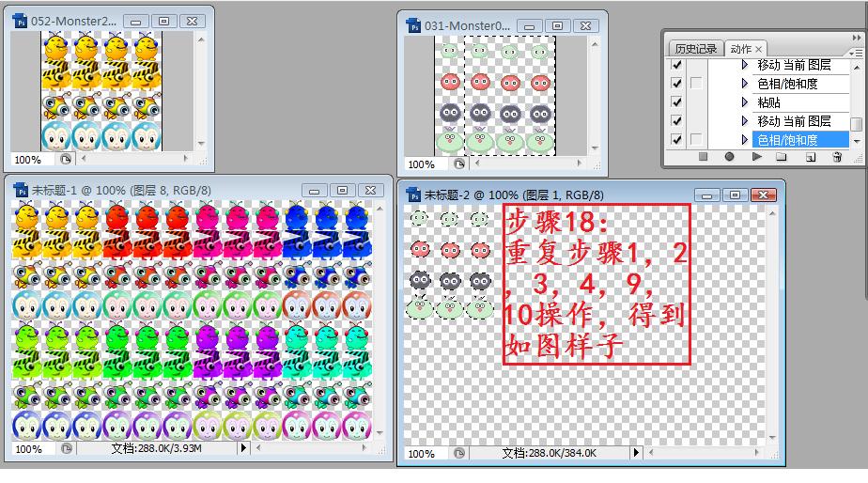The image size is (868, 483).
Task: Click the 100% zoom field in 031-Monster0
Action: pyautogui.click(x=426, y=164)
